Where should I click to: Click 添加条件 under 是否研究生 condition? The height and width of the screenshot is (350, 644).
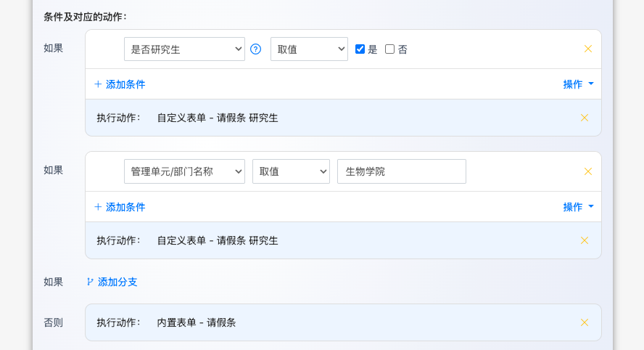120,84
